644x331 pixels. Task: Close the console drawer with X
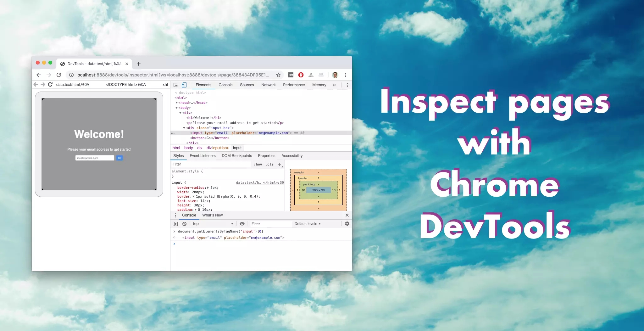point(347,215)
